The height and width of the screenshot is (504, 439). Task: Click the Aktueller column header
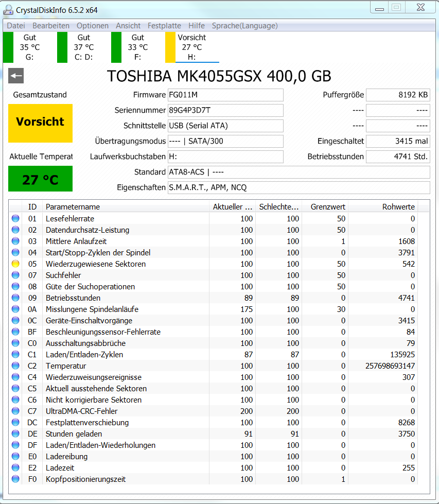[x=232, y=206]
